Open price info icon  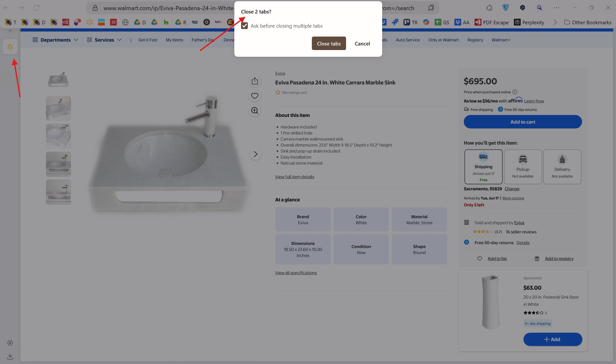coord(515,92)
